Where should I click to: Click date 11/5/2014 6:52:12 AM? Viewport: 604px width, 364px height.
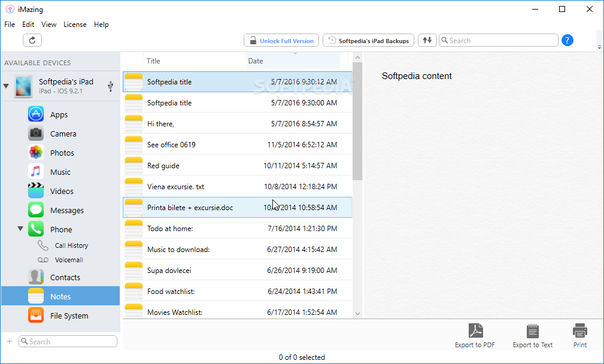[302, 144]
